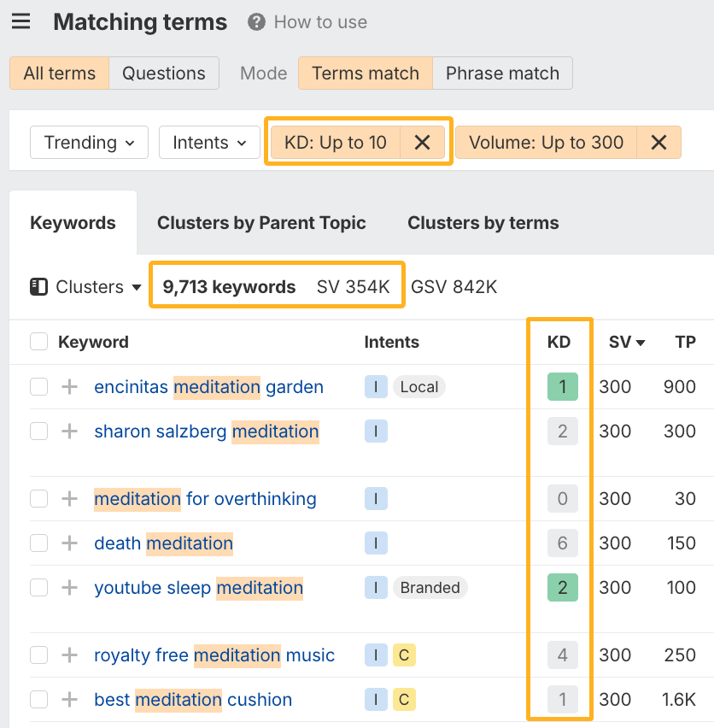Check the meditation for overthinking row checkbox
The width and height of the screenshot is (714, 728).
(39, 499)
